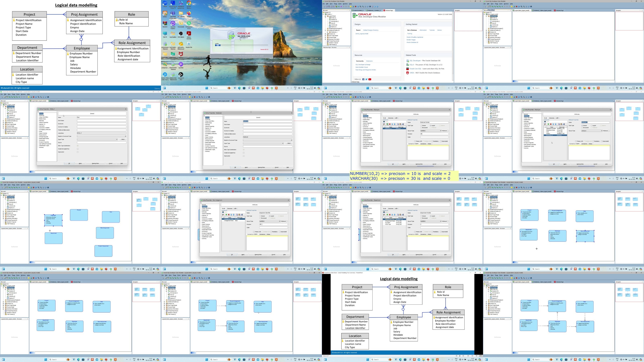Expand Domains [1] in the Untitled_1 browser tree
This screenshot has width=644, height=362.
coord(325,34)
